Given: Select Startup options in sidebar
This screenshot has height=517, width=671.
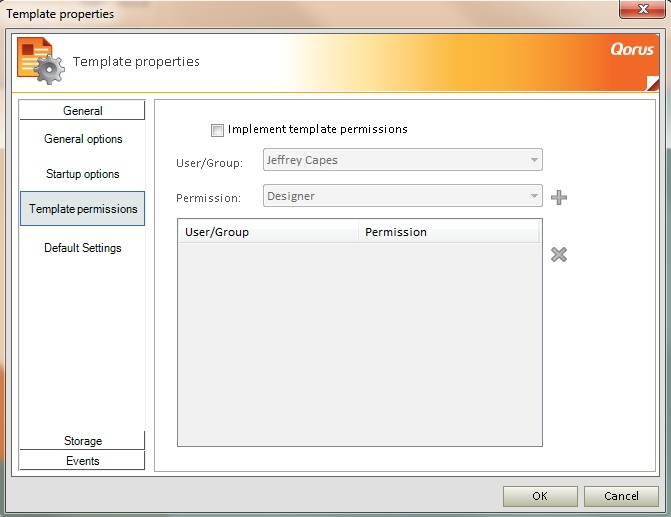Looking at the screenshot, I should [x=83, y=174].
